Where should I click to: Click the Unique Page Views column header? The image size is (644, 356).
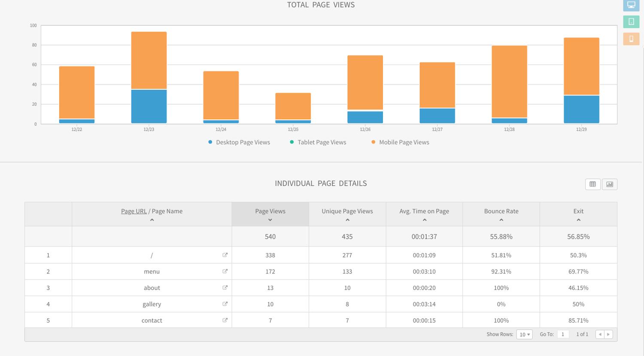point(347,211)
